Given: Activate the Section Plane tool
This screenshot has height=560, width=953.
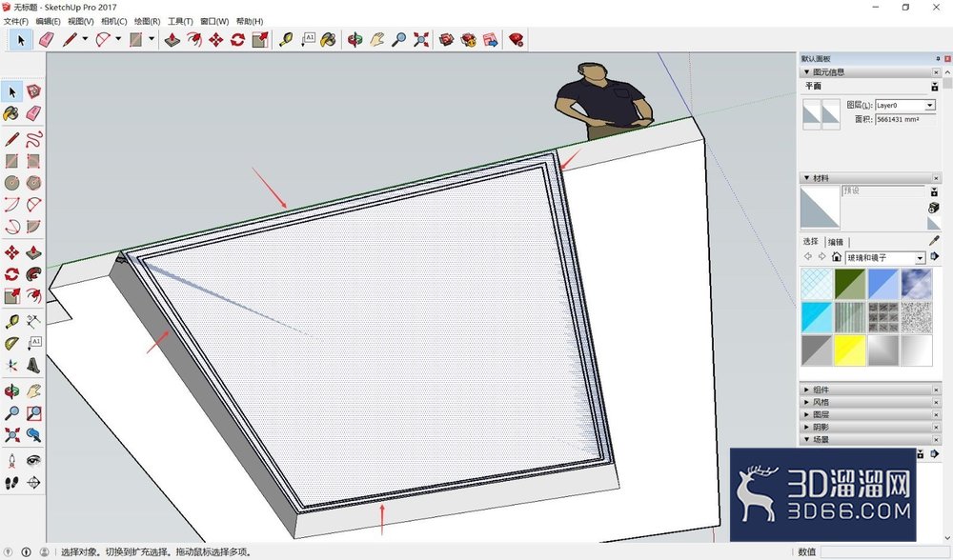Looking at the screenshot, I should 34,483.
